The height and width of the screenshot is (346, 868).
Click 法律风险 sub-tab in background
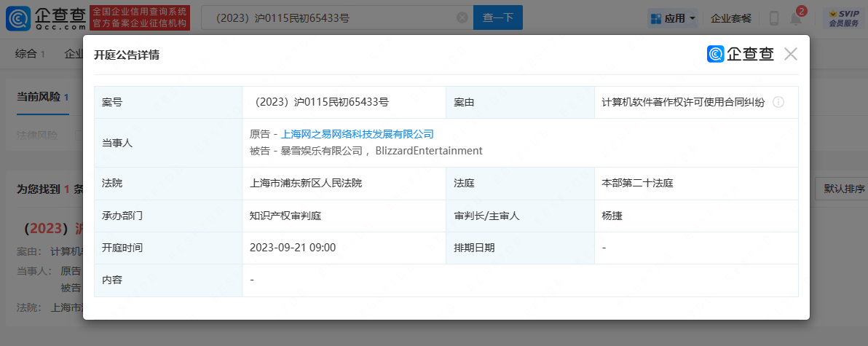(37, 135)
